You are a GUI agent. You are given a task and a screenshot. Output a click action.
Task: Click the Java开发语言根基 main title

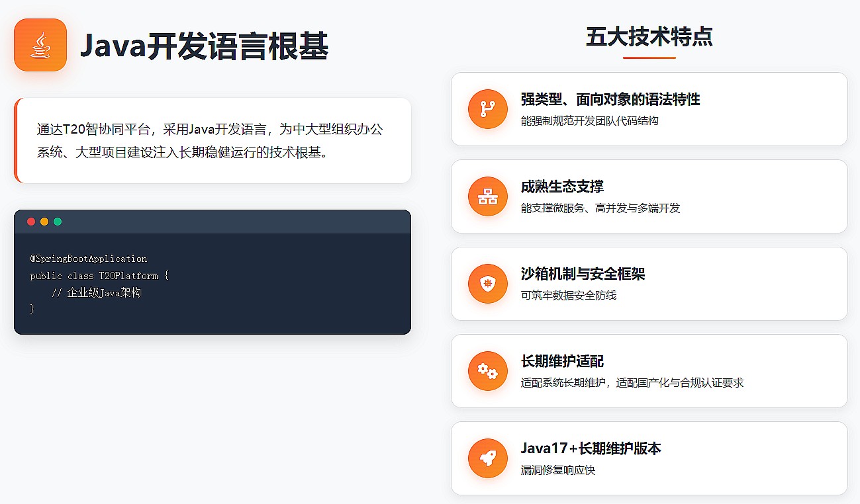[204, 46]
